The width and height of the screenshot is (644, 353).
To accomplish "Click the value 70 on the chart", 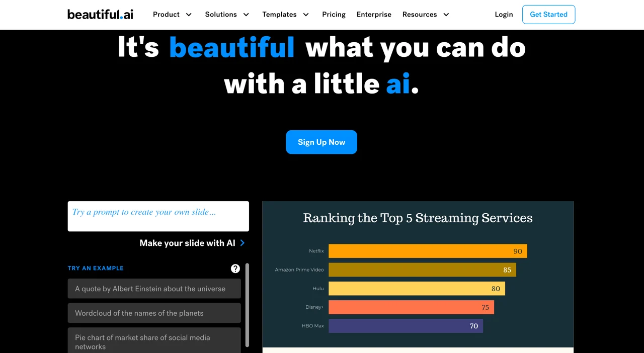I will tap(474, 326).
